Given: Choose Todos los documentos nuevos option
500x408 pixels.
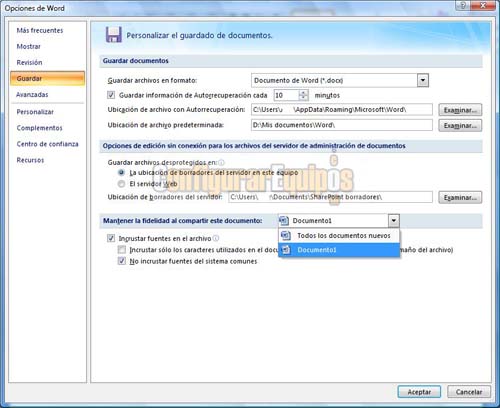Looking at the screenshot, I should tap(339, 236).
